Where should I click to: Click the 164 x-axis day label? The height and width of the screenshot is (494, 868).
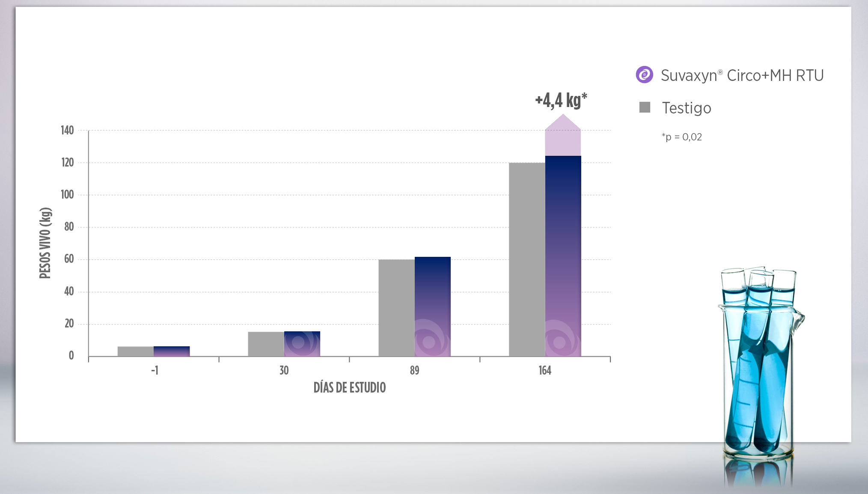coord(544,370)
